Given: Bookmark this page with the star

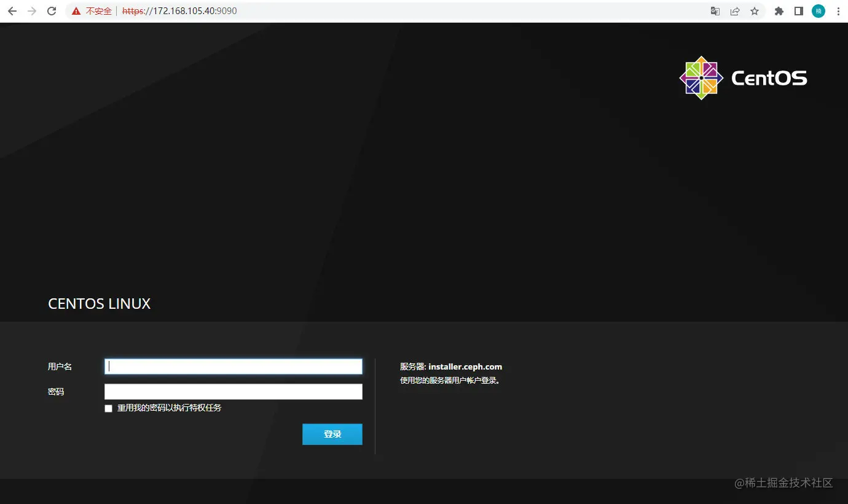Looking at the screenshot, I should (x=755, y=11).
